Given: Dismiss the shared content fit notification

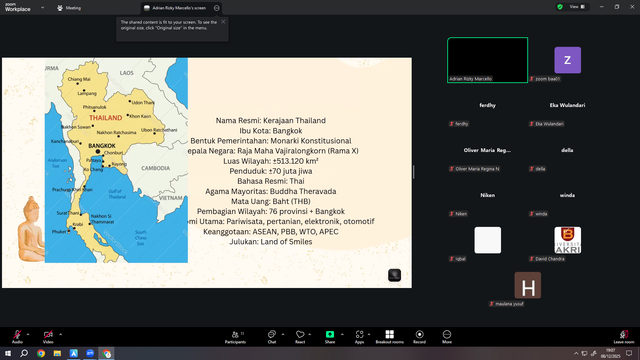Looking at the screenshot, I should click(x=223, y=22).
